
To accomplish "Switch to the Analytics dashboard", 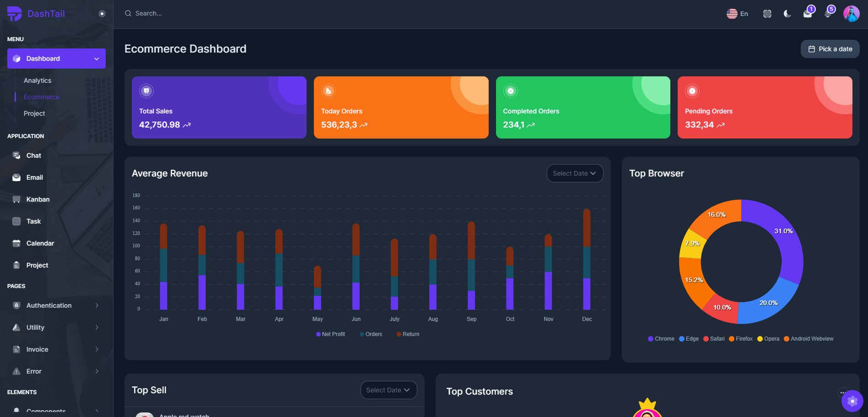I will coord(37,80).
